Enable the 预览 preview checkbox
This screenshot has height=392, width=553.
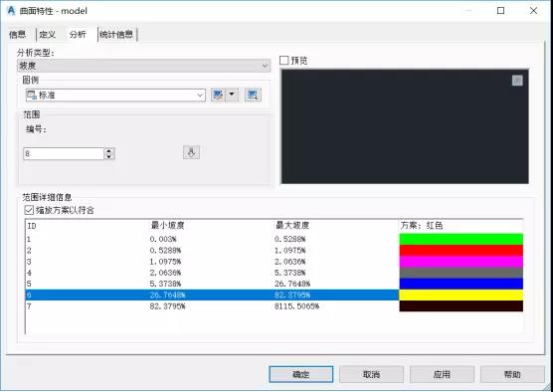pyautogui.click(x=283, y=61)
